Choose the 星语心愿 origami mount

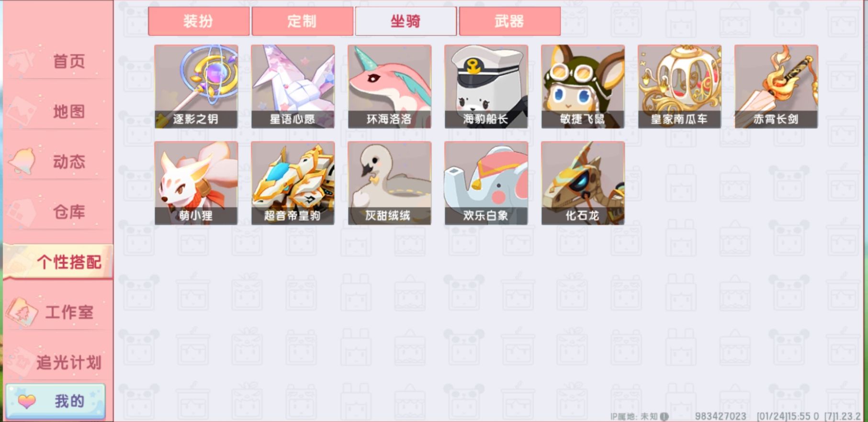(x=293, y=87)
